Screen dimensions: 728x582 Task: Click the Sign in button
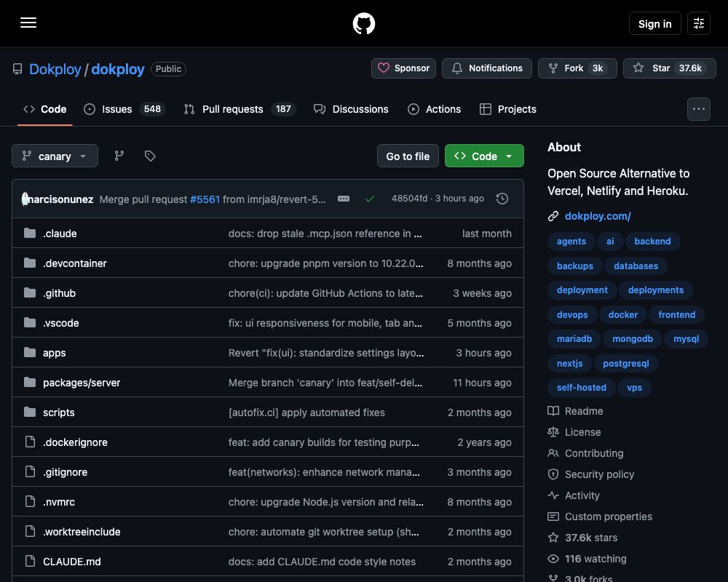pos(654,23)
